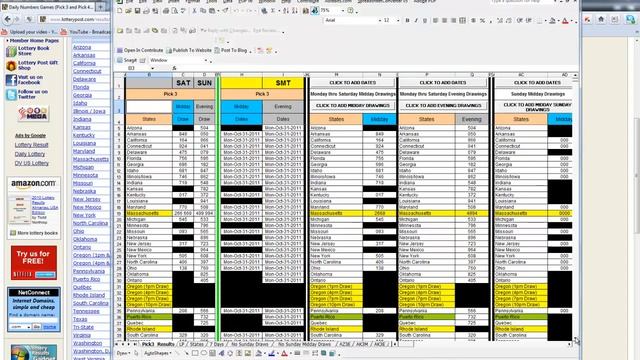The image size is (640, 360).
Task: Switch to No Sunday Draws sheet tab
Action: 250,344
